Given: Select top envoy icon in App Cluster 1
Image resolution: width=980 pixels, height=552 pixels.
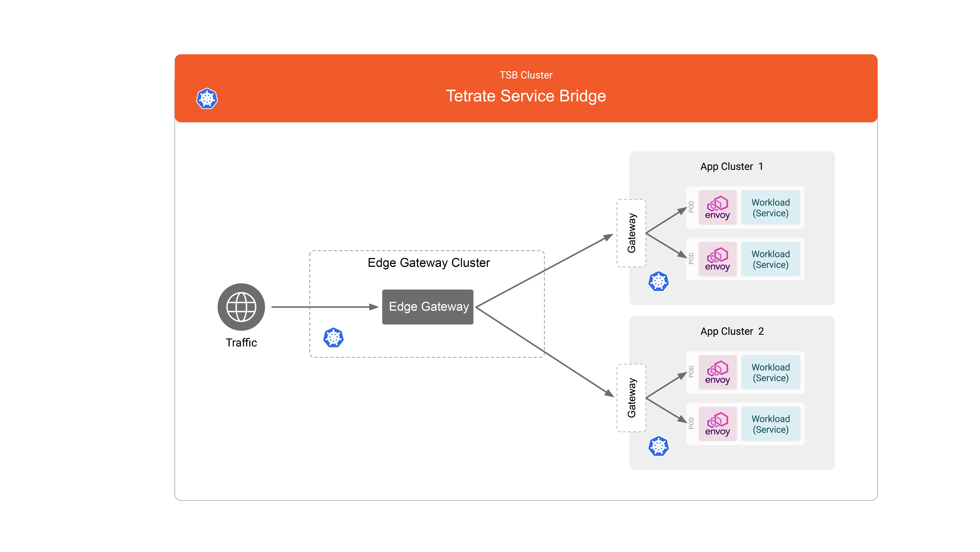Looking at the screenshot, I should (x=717, y=208).
